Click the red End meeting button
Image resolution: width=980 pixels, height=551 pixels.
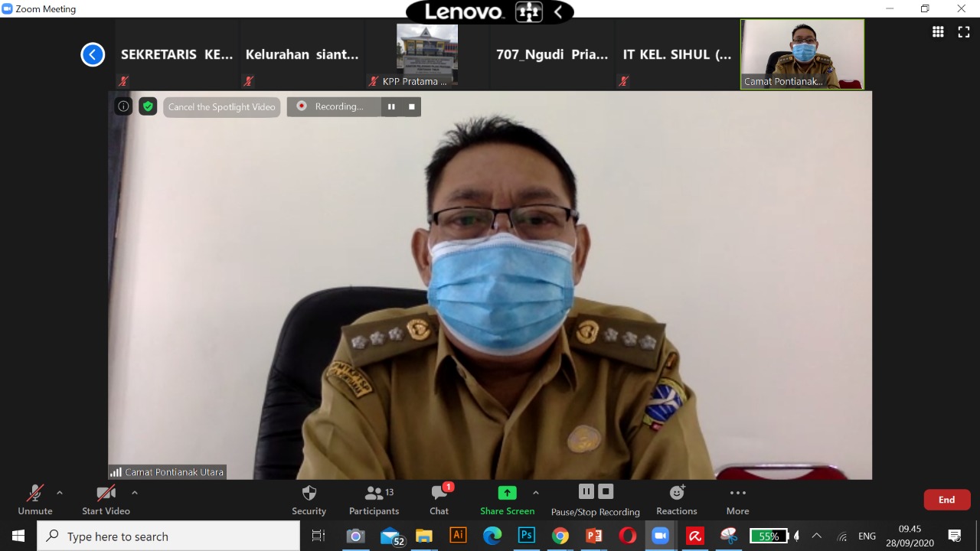tap(947, 500)
